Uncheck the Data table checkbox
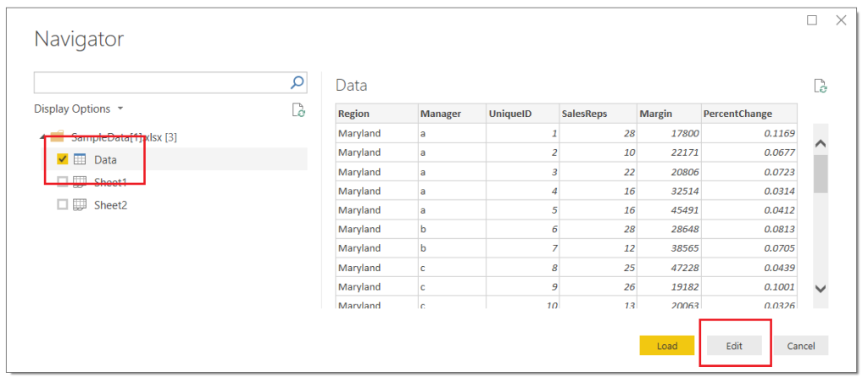The height and width of the screenshot is (383, 868). pos(63,159)
